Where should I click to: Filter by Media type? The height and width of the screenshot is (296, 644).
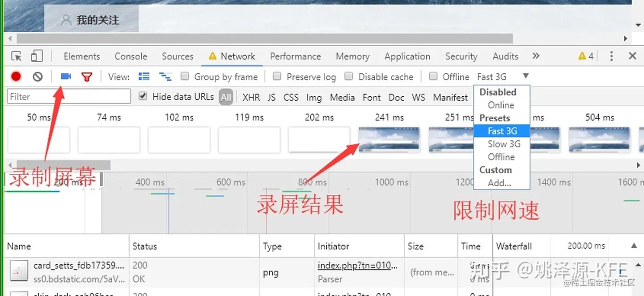[342, 97]
